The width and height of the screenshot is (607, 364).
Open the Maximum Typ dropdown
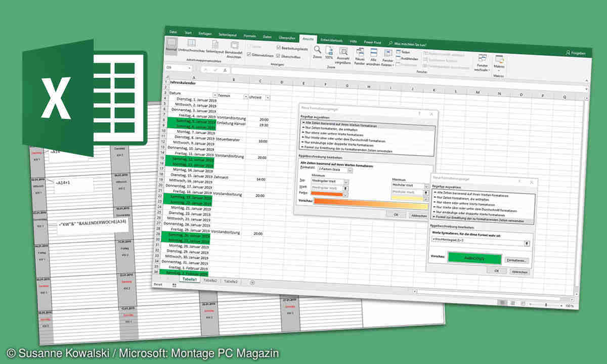click(x=426, y=187)
